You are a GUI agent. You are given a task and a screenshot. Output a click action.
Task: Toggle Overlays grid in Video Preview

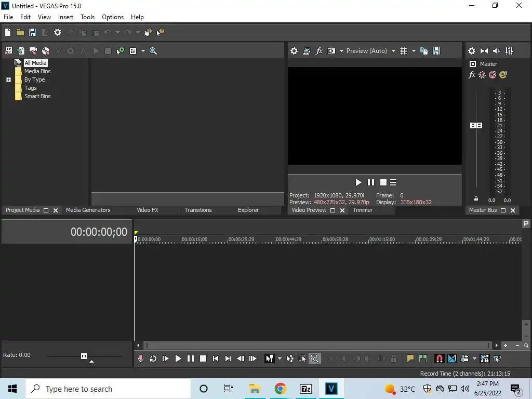tap(403, 51)
